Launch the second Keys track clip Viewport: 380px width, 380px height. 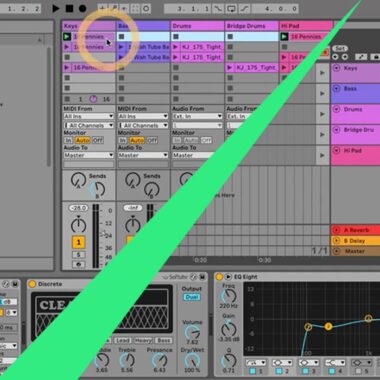(x=67, y=47)
